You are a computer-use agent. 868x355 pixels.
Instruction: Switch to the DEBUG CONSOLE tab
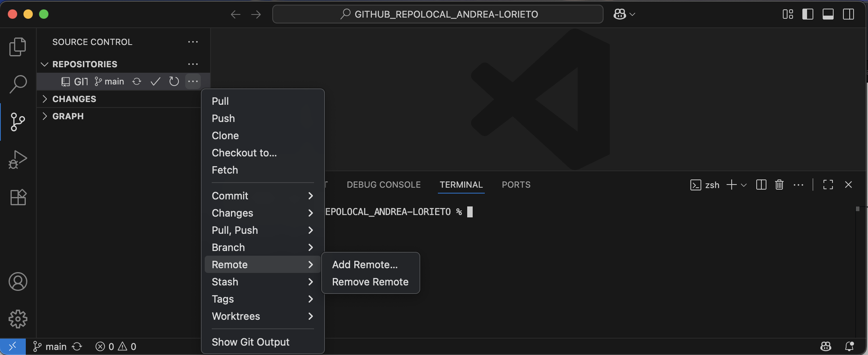383,185
